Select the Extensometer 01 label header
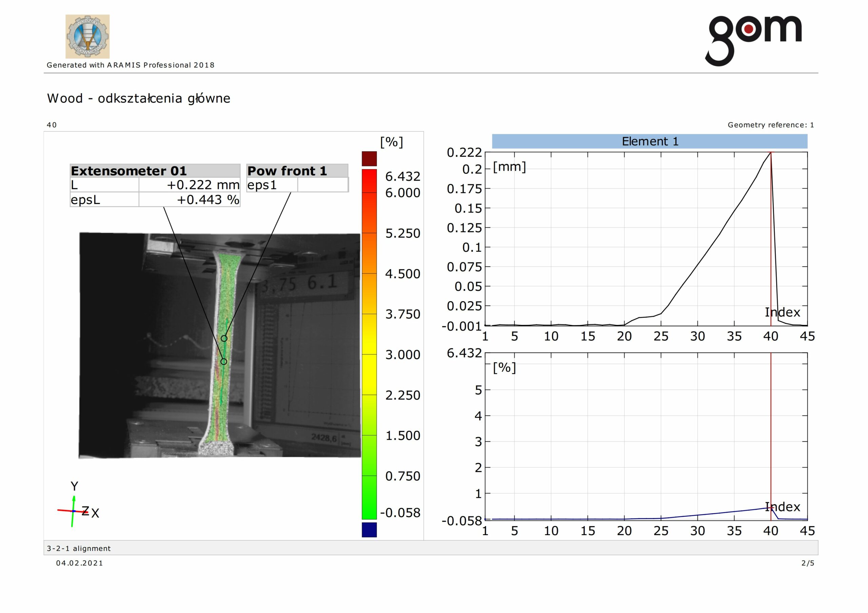The width and height of the screenshot is (868, 613). [155, 171]
